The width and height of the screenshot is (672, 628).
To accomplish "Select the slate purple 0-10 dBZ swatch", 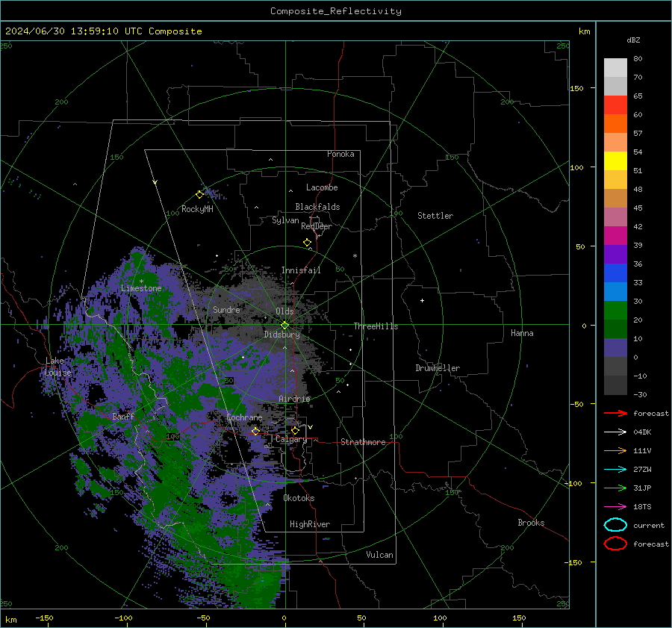I will [x=615, y=347].
